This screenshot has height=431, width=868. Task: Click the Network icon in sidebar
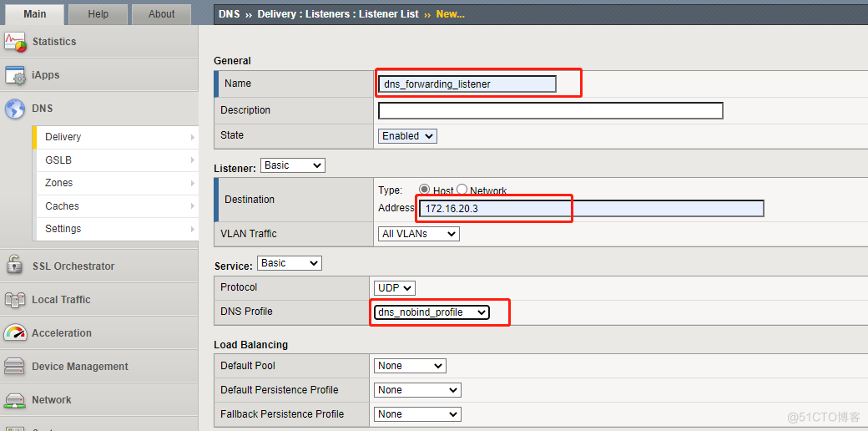point(15,399)
